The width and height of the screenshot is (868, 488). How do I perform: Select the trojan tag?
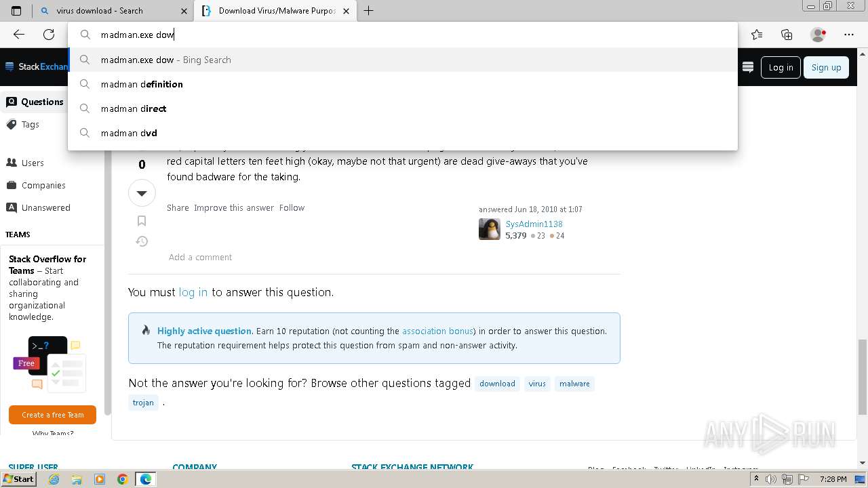click(x=143, y=403)
